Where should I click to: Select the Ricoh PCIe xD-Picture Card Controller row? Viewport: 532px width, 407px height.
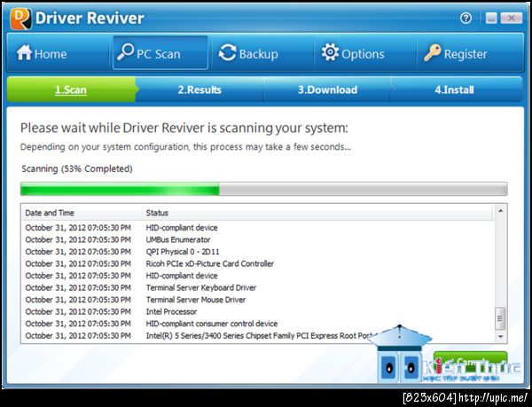258,263
